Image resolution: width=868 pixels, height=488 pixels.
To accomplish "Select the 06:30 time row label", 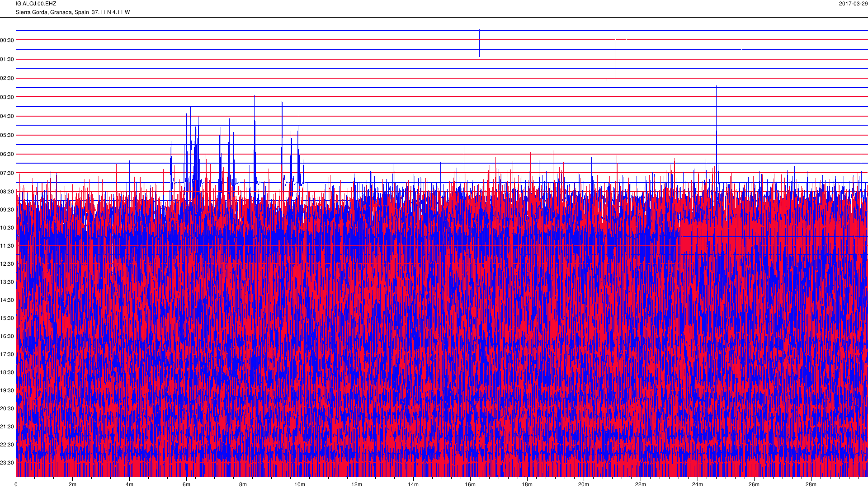I will click(x=7, y=154).
